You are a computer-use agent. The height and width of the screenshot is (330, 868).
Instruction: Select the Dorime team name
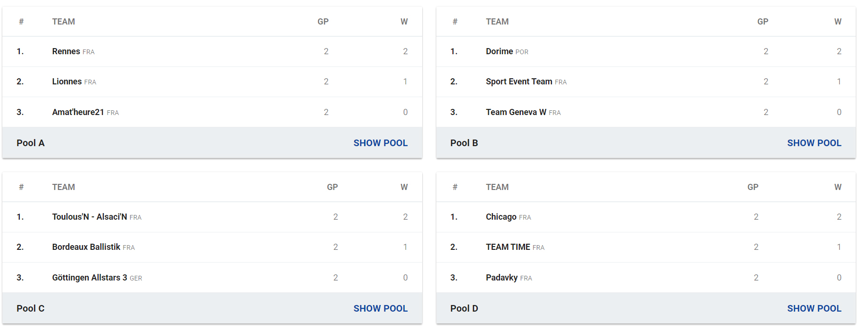[x=500, y=51]
